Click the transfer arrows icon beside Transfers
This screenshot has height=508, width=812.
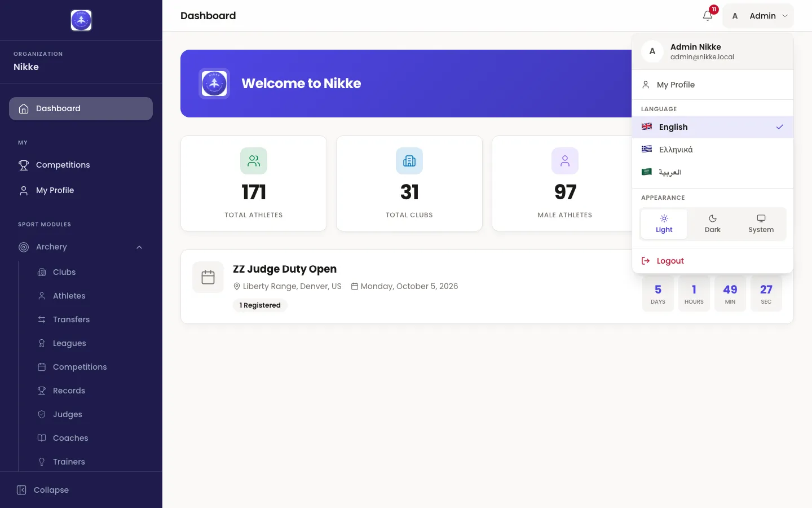tap(42, 319)
